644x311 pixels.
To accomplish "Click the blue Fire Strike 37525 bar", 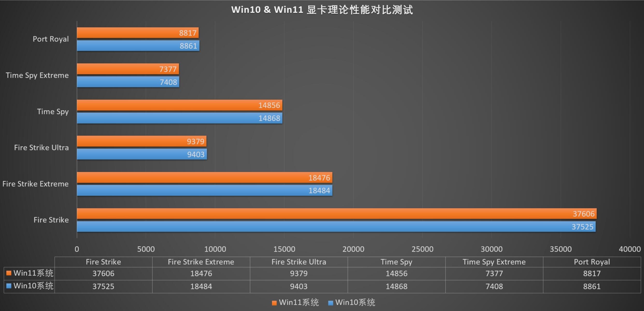I will pos(336,227).
